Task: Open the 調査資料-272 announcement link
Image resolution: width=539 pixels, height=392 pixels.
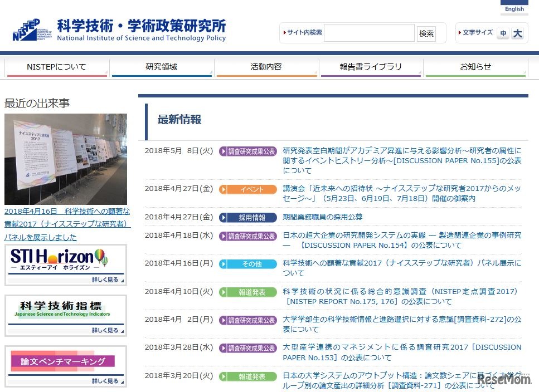Action: [x=402, y=325]
